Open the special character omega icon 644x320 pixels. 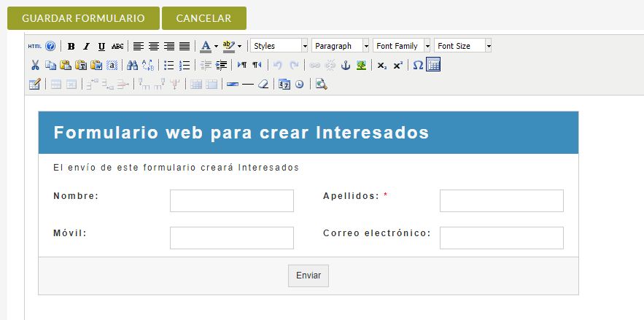[418, 65]
